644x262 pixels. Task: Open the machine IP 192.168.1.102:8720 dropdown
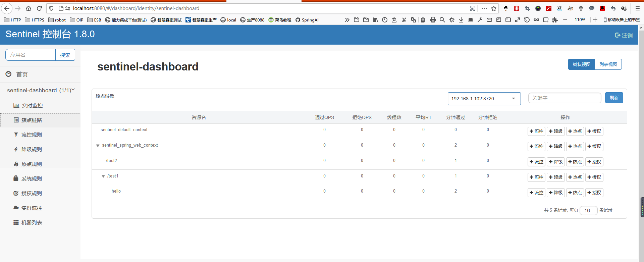coord(484,99)
